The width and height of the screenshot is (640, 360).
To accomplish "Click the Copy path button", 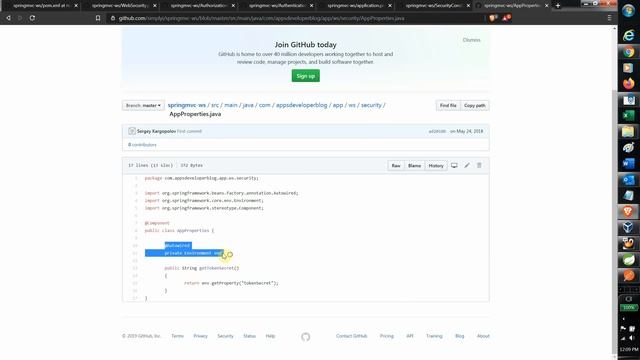I will (x=475, y=105).
